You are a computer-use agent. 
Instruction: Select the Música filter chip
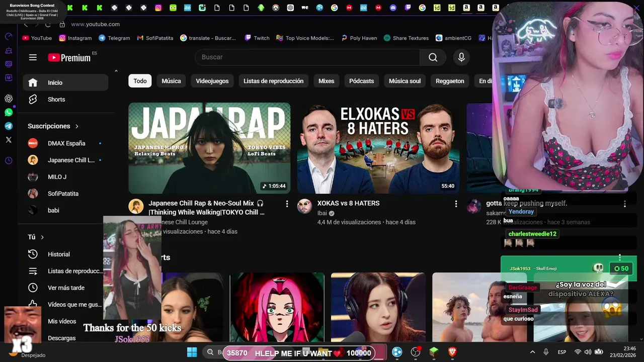[171, 81]
